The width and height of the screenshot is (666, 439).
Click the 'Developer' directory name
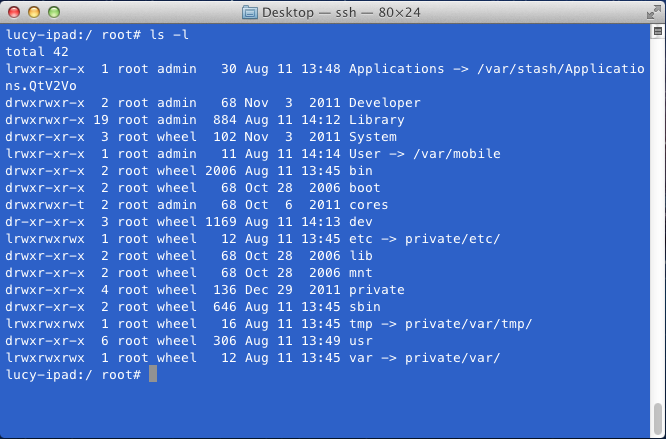pyautogui.click(x=384, y=103)
